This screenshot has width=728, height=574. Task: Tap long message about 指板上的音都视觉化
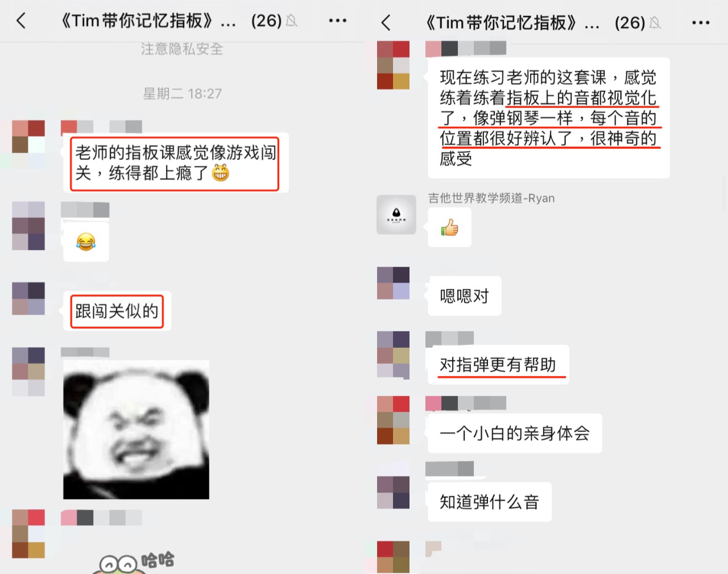pyautogui.click(x=549, y=118)
